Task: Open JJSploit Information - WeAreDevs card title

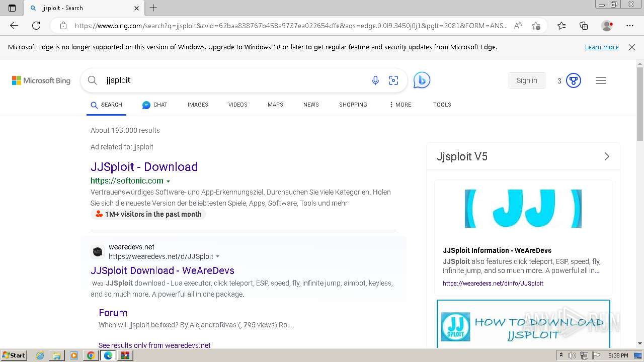Action: click(x=497, y=250)
